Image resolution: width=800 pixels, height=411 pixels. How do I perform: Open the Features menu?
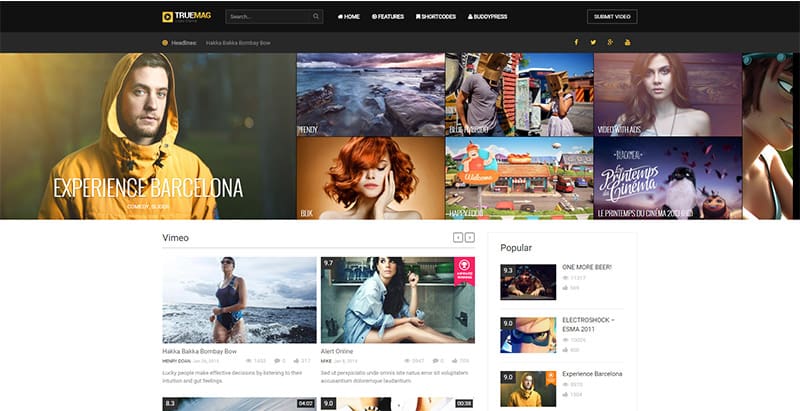tap(388, 17)
